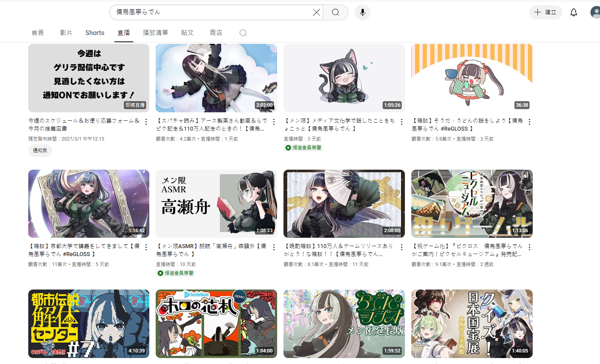Open the 2:02:00 fan-holding girl thumbnail

pos(216,78)
